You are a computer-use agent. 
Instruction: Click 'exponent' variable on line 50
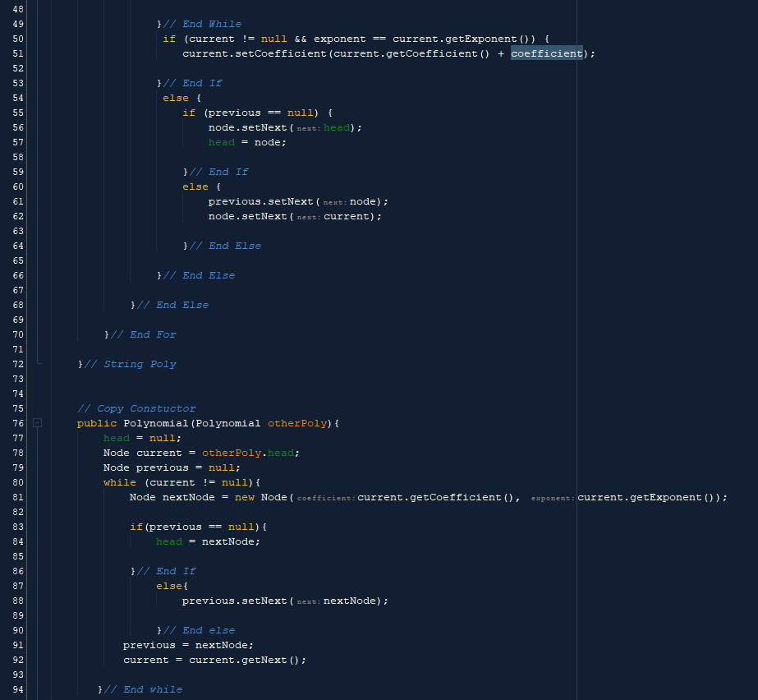click(x=340, y=39)
